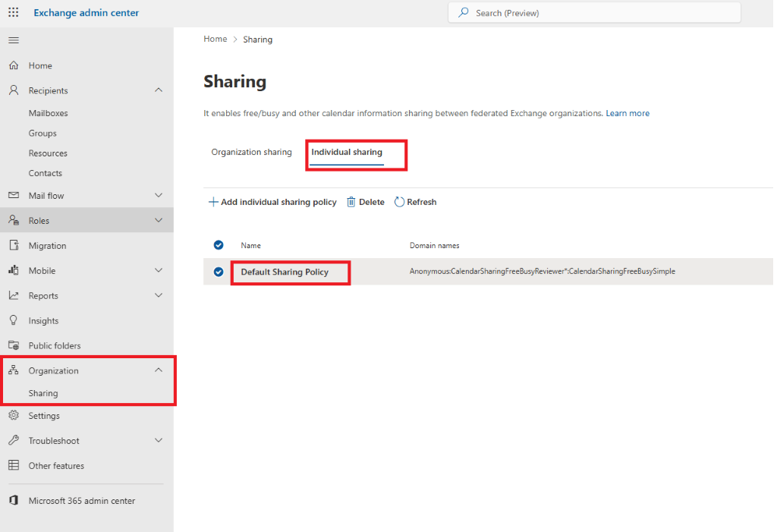
Task: Expand the Mail flow section
Action: point(49,195)
